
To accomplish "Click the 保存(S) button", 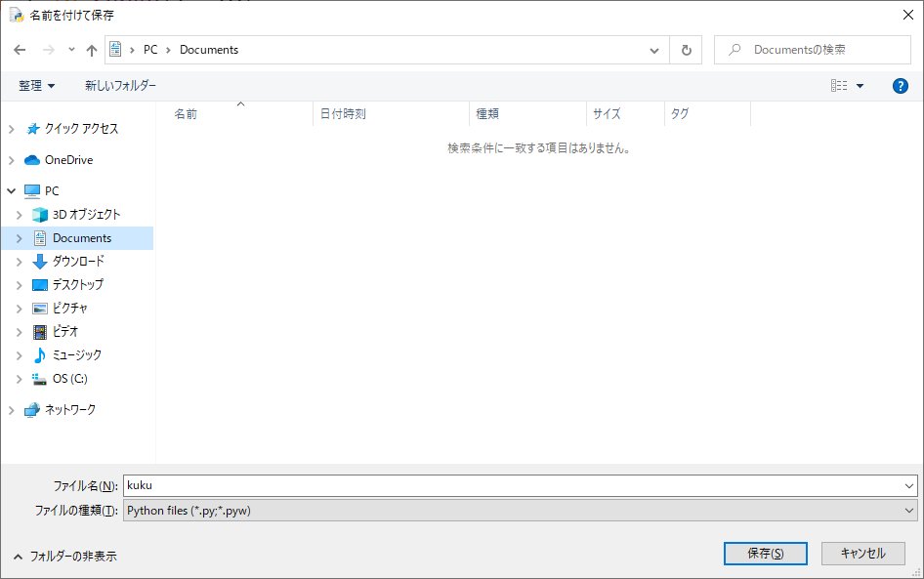I will 765,553.
